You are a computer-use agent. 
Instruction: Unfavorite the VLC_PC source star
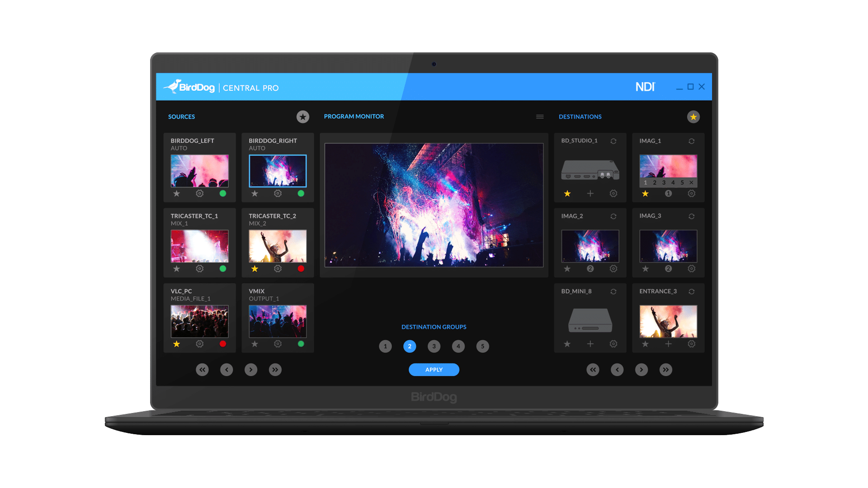[x=177, y=344]
